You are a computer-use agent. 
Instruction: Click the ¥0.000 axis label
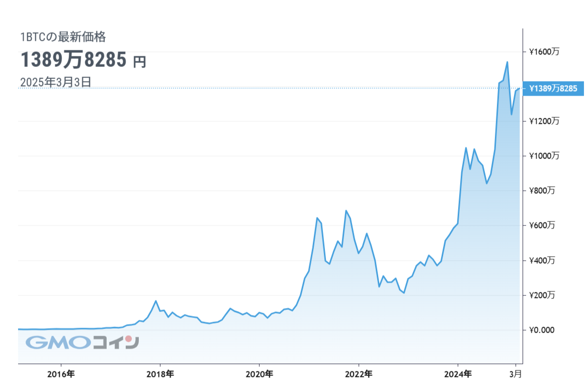point(542,330)
